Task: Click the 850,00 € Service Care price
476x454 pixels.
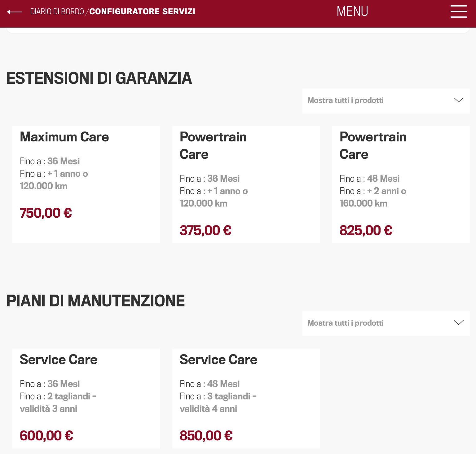Action: [x=206, y=436]
